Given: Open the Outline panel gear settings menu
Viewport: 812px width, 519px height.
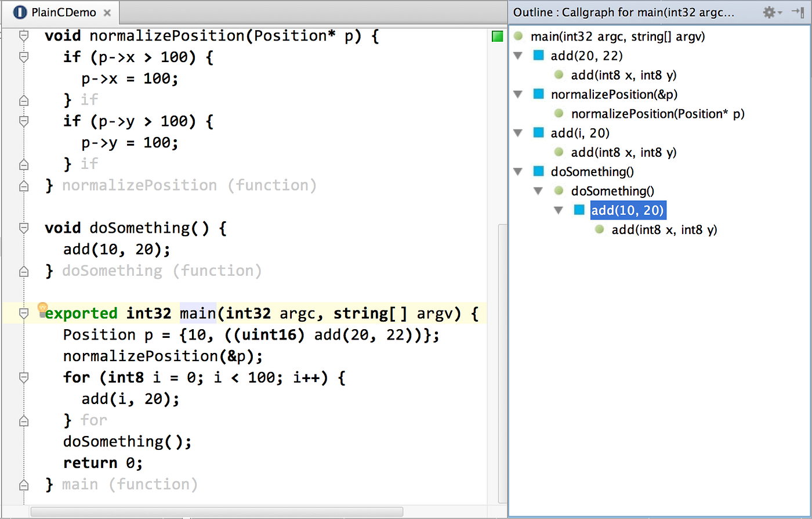Looking at the screenshot, I should coord(772,12).
